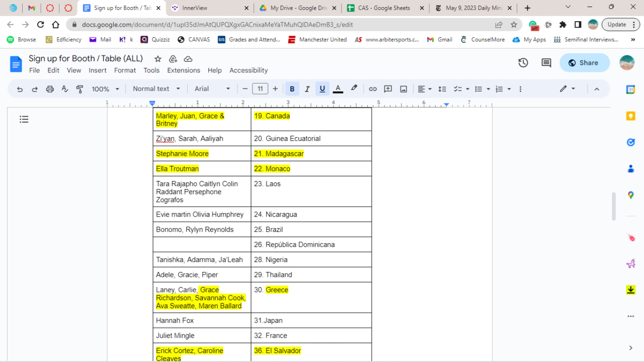The height and width of the screenshot is (362, 644).
Task: Open text color picker
Action: click(x=338, y=89)
